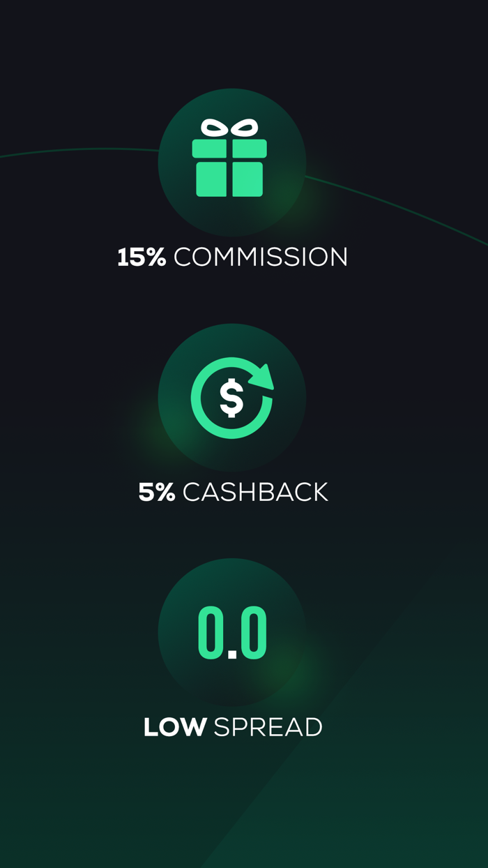
Task: Tap the word COMMISSION
Action: [261, 257]
